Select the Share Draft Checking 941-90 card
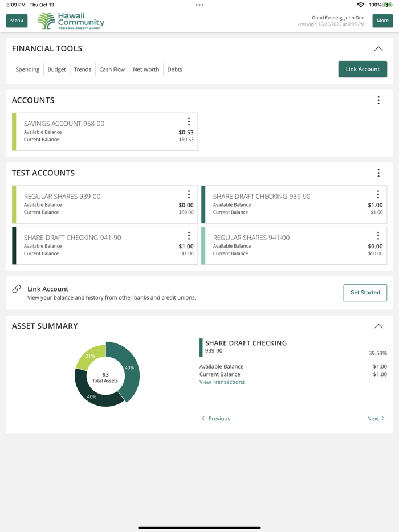The width and height of the screenshot is (399, 532). click(x=105, y=245)
